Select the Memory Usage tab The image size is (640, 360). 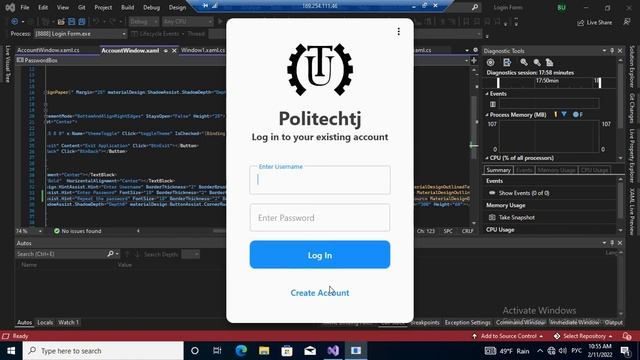pos(556,170)
